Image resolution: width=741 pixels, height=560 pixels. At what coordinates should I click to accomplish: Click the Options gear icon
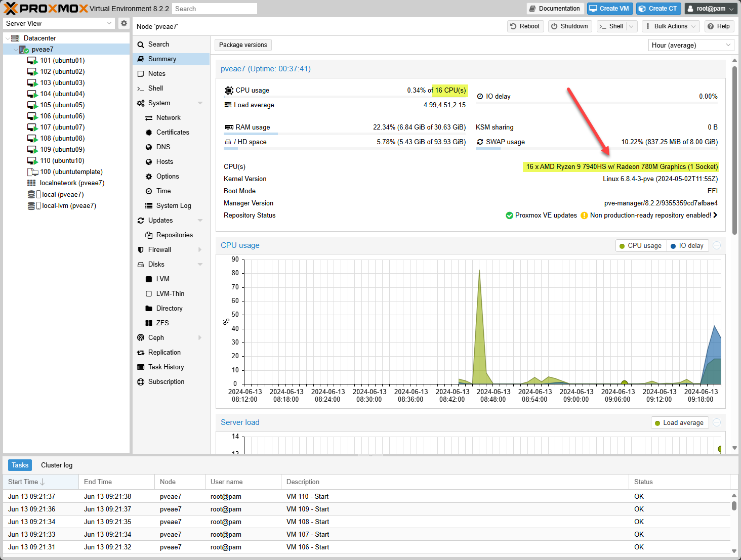point(149,177)
